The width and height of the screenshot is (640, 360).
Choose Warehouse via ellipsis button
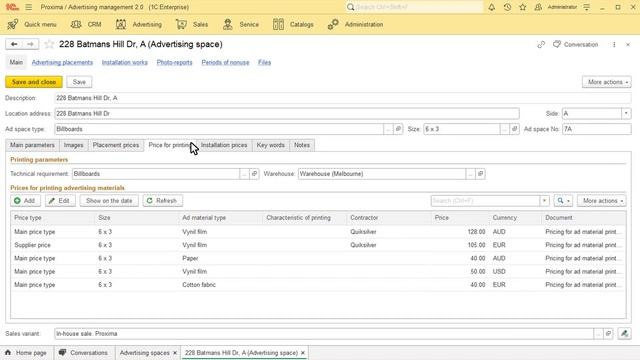(x=470, y=174)
